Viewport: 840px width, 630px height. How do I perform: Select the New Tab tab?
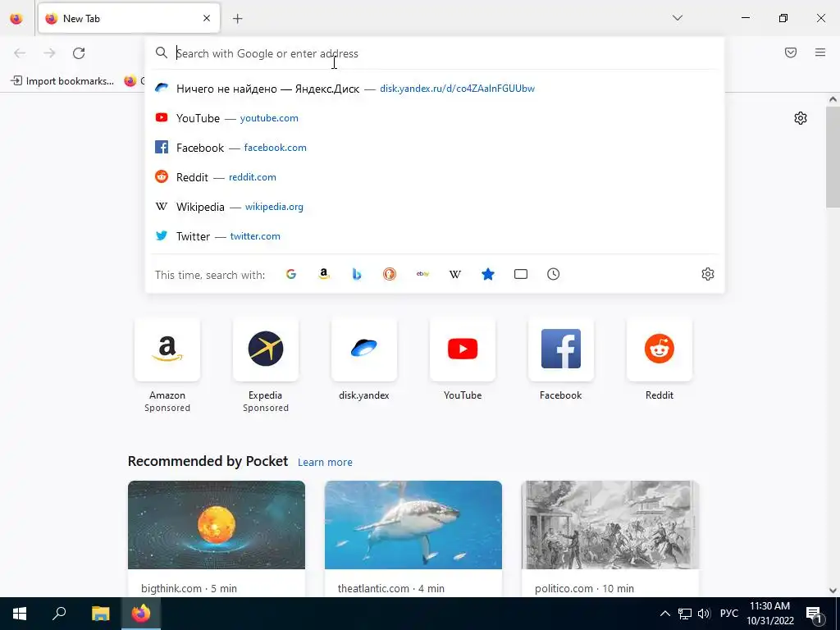tap(129, 18)
